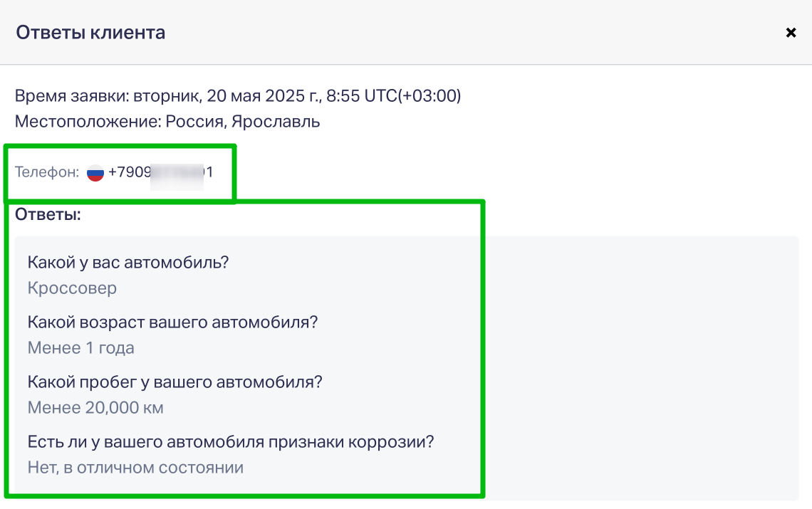The image size is (812, 509).
Task: Click the "Телефон:" label
Action: point(46,172)
